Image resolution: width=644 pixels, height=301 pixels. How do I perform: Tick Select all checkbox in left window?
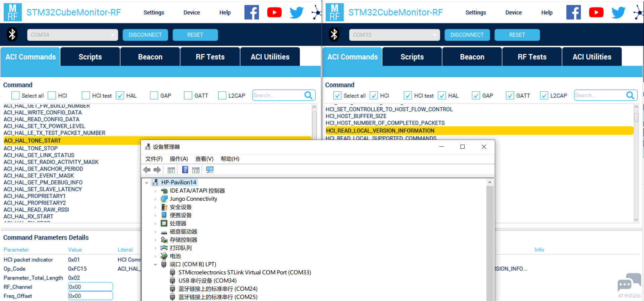click(x=15, y=96)
